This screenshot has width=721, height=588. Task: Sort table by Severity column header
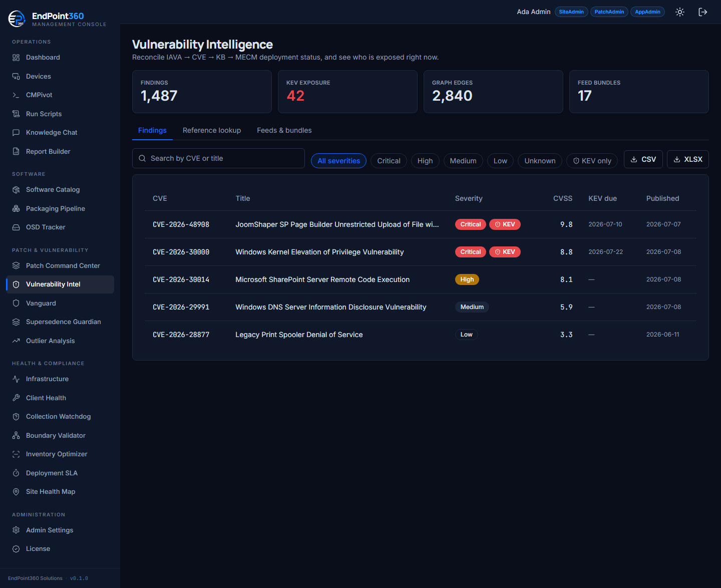(x=469, y=198)
